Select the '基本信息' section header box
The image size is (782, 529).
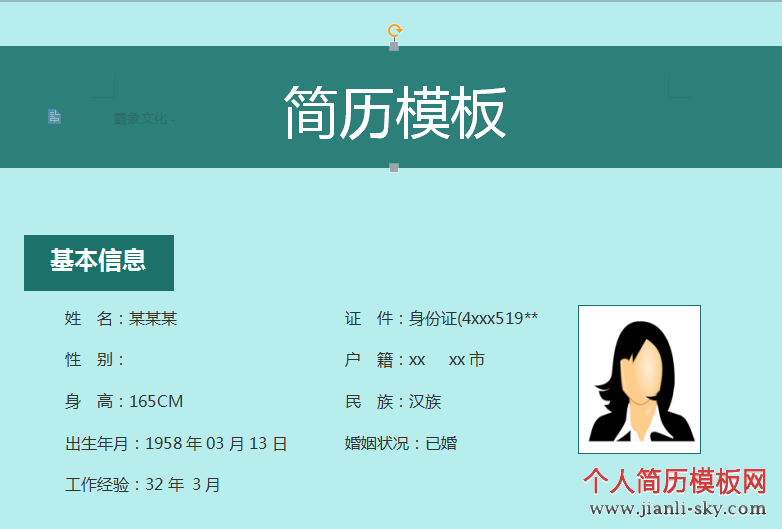coord(99,262)
